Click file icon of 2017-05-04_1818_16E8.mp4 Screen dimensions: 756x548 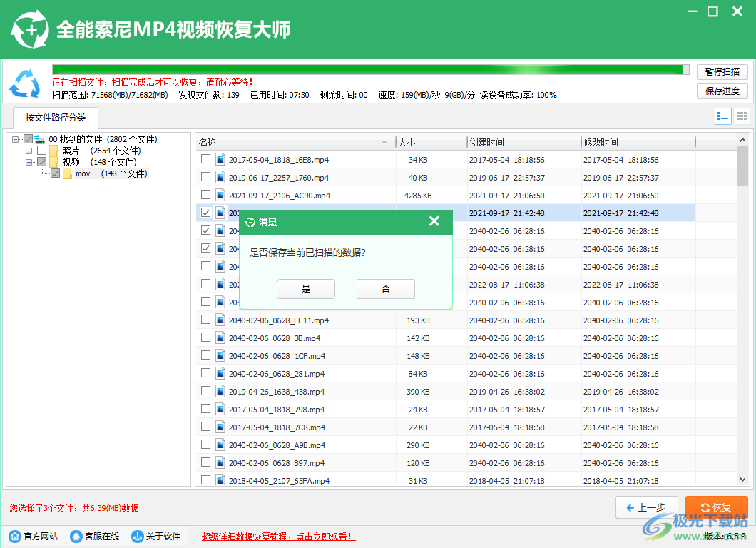coord(220,159)
